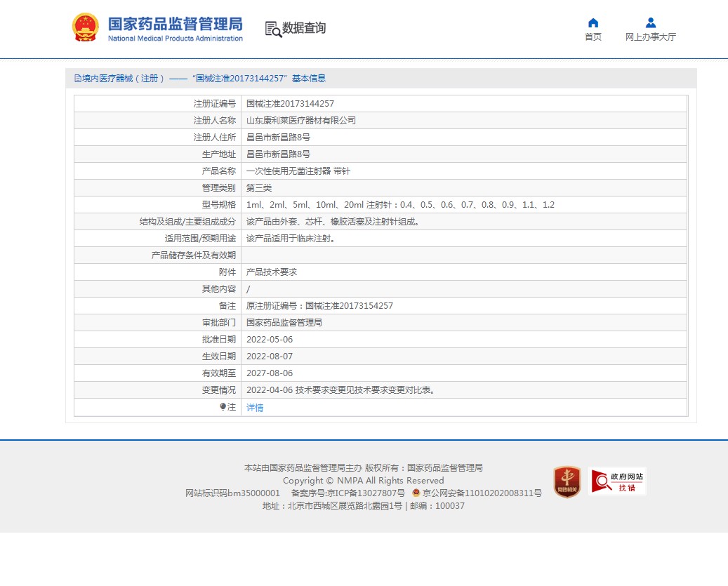This screenshot has width=728, height=586.
Task: Open 网上办事大厅 link text
Action: 651,36
